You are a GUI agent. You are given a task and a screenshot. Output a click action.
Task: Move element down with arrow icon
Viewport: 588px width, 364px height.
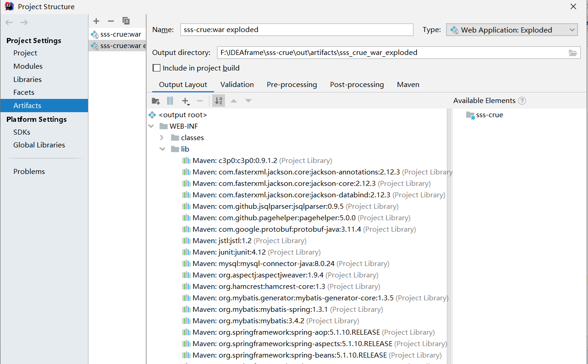[248, 101]
